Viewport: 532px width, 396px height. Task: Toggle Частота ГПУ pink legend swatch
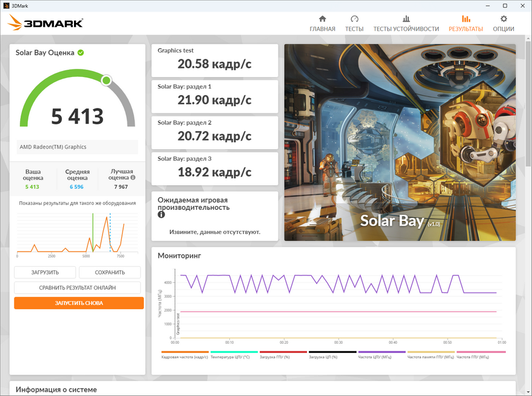point(481,352)
